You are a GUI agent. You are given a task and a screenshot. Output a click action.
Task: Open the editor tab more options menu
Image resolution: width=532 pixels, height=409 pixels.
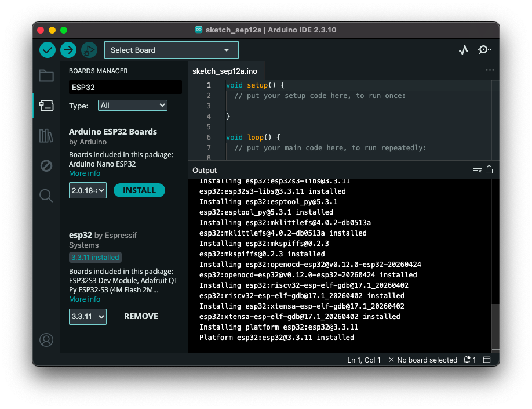point(490,70)
